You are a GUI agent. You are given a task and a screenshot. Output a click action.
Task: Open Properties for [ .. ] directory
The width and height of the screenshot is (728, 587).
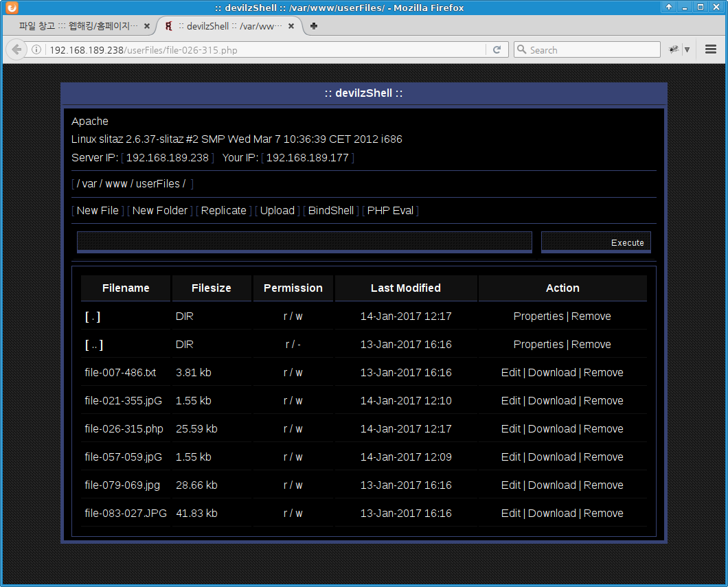(x=538, y=345)
